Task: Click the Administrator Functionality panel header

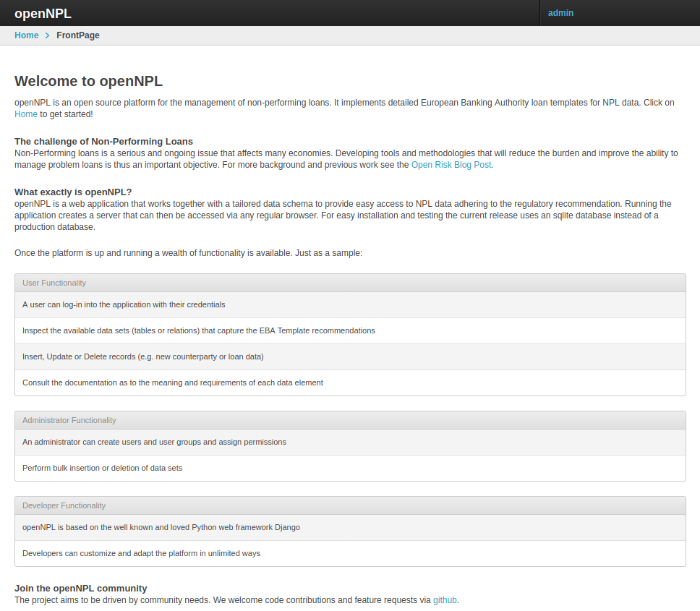Action: (x=69, y=420)
